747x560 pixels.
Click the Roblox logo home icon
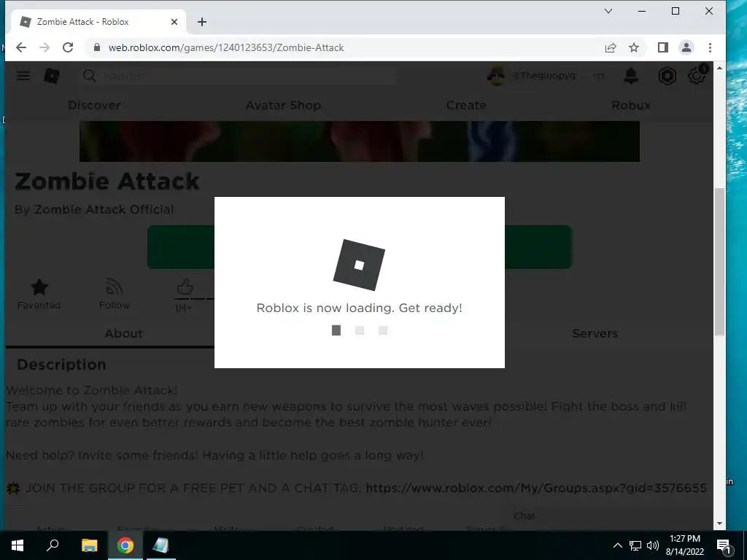[x=52, y=76]
